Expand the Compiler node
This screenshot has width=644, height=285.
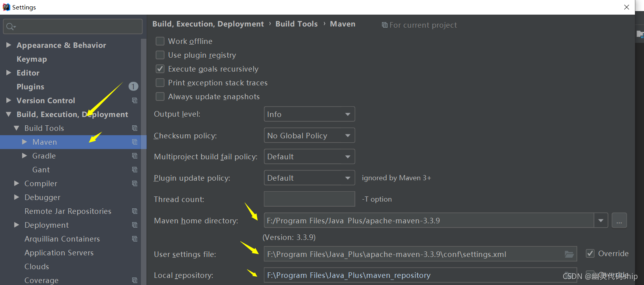coord(17,183)
